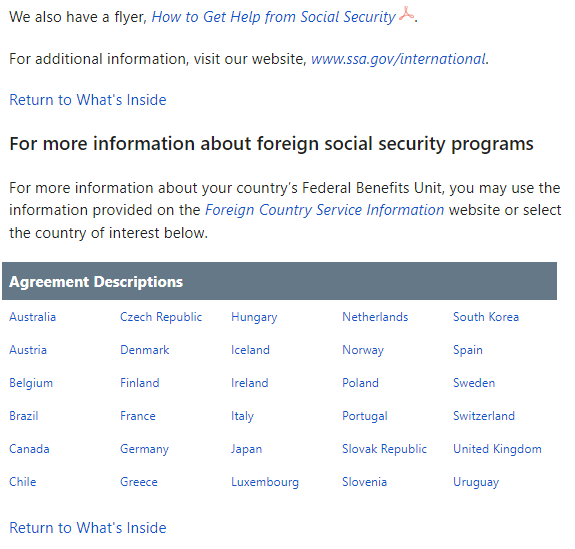Image resolution: width=575 pixels, height=549 pixels.
Task: Select Uruguay from the country list
Action: [476, 482]
